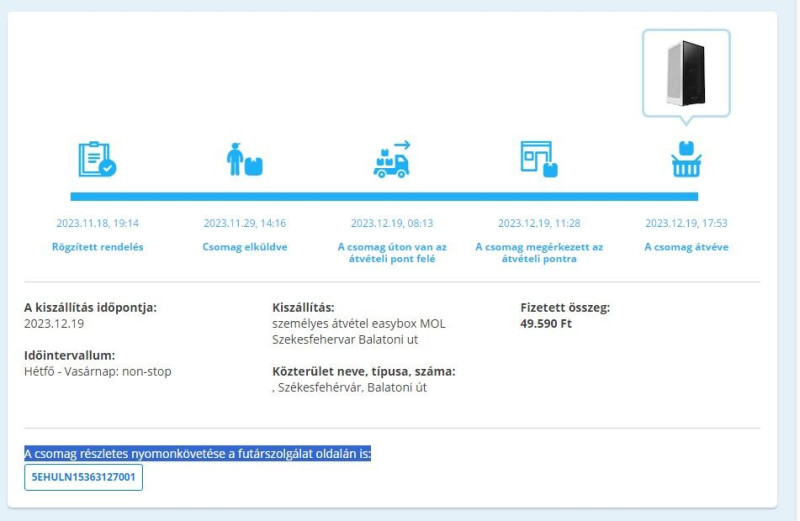Click the package sent courier icon
800x521 pixels.
click(244, 159)
